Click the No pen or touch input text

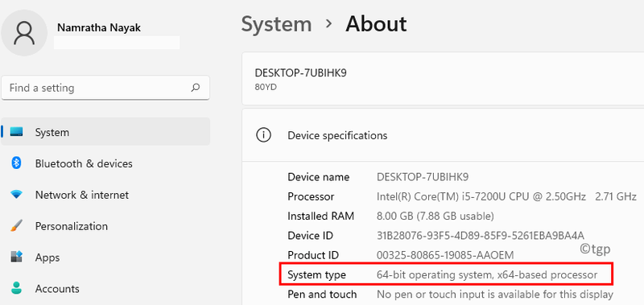coord(495,295)
